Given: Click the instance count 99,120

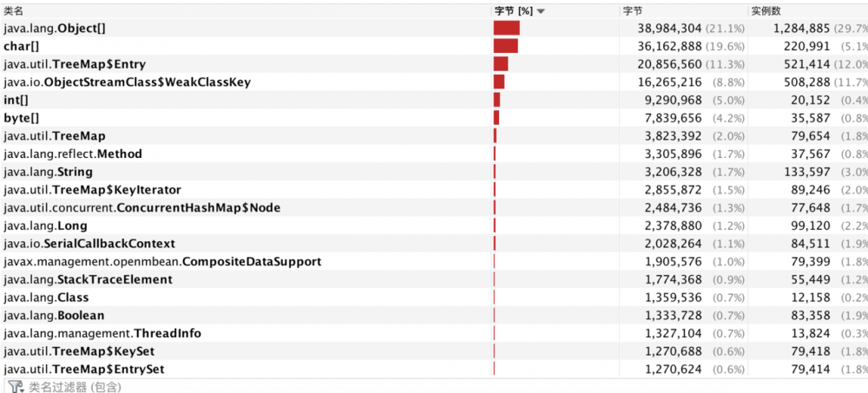Looking at the screenshot, I should (811, 226).
